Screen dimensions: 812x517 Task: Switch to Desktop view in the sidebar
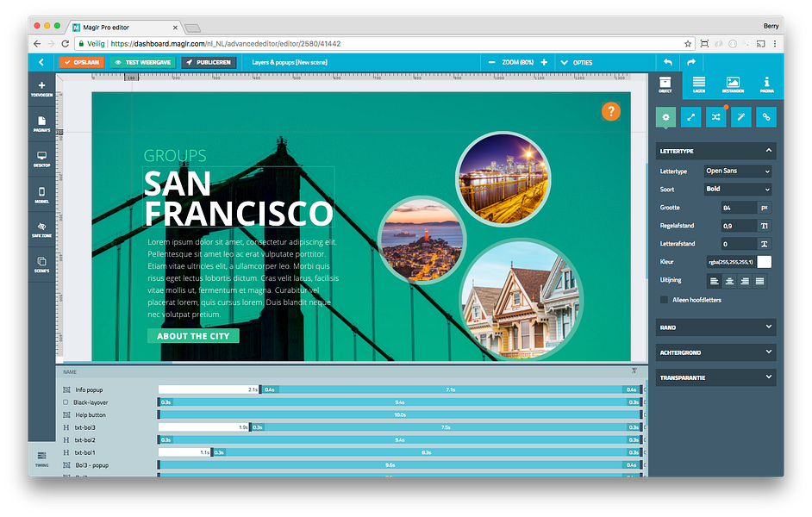pyautogui.click(x=42, y=159)
